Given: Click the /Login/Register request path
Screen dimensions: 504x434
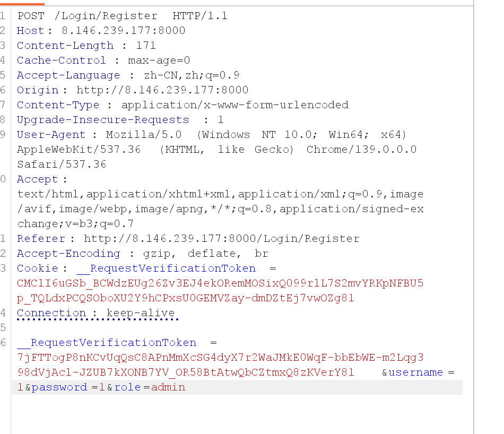Looking at the screenshot, I should pyautogui.click(x=106, y=16).
